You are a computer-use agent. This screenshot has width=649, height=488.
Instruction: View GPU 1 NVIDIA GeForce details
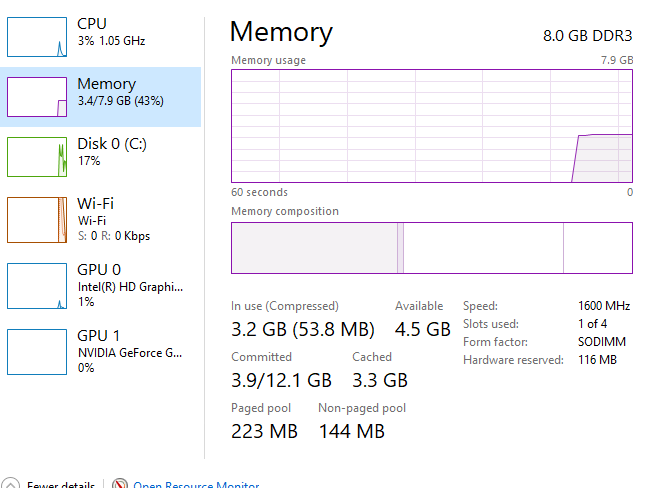(101, 352)
